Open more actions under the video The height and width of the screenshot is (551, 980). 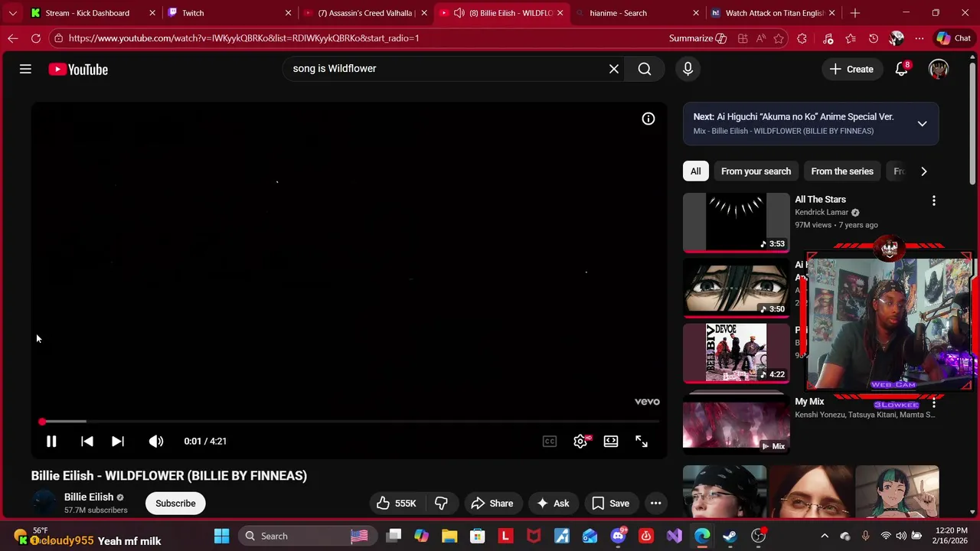point(655,504)
